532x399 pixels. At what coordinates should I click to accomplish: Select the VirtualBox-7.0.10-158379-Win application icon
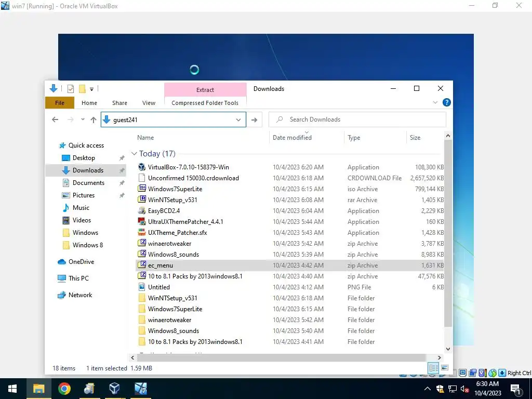tap(142, 167)
